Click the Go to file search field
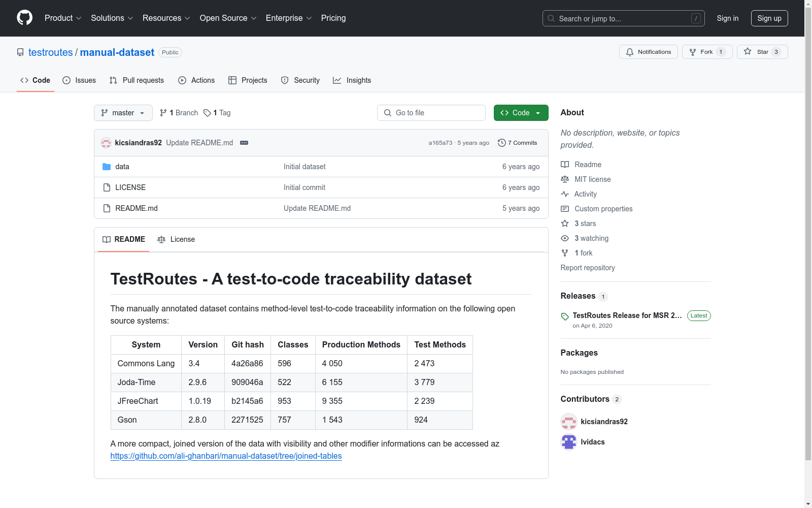The width and height of the screenshot is (812, 508). pos(431,113)
